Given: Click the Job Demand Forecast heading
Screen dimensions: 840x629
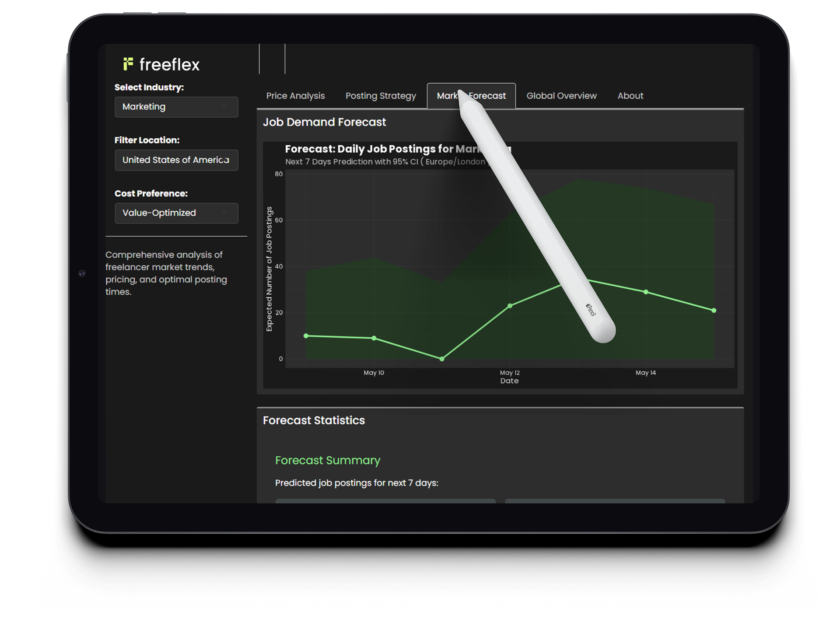Looking at the screenshot, I should [x=324, y=122].
